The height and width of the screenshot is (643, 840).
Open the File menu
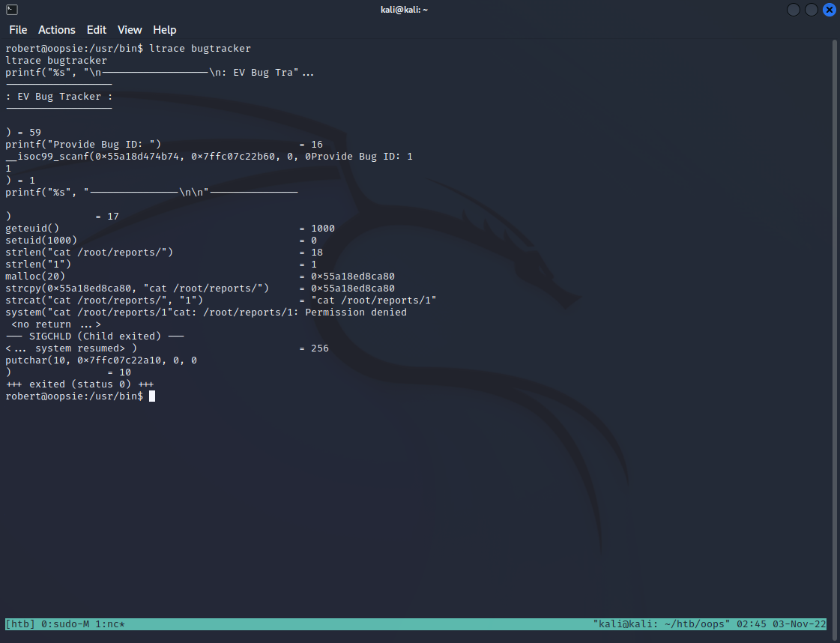point(18,30)
